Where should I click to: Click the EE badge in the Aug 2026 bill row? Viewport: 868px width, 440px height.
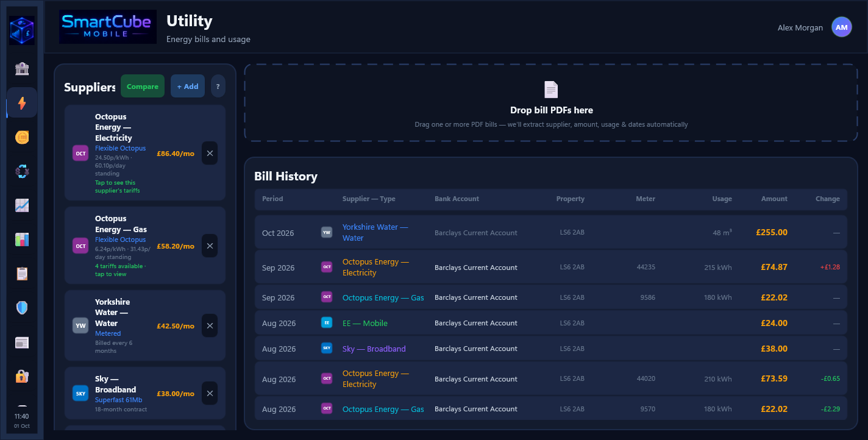[327, 323]
